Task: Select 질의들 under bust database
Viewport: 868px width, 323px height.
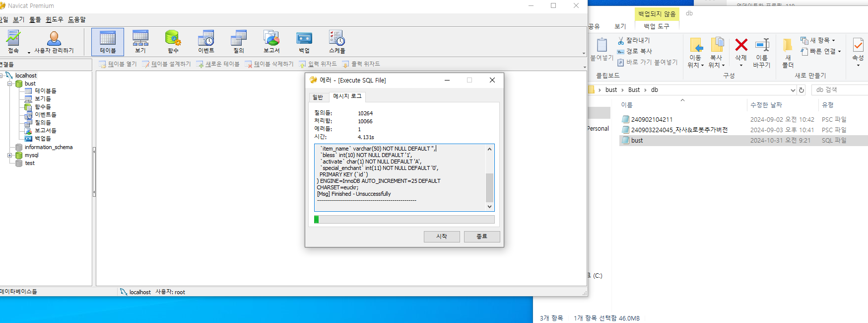Action: coord(43,123)
